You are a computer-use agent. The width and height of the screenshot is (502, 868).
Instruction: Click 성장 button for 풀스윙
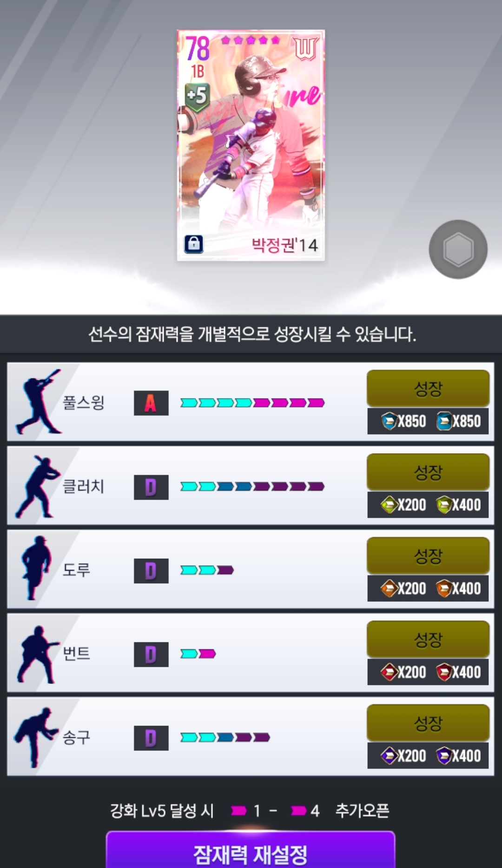pos(428,389)
